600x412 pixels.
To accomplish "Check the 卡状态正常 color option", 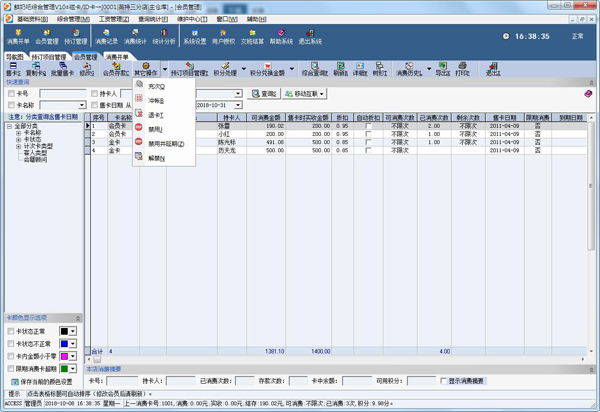I will tap(11, 330).
